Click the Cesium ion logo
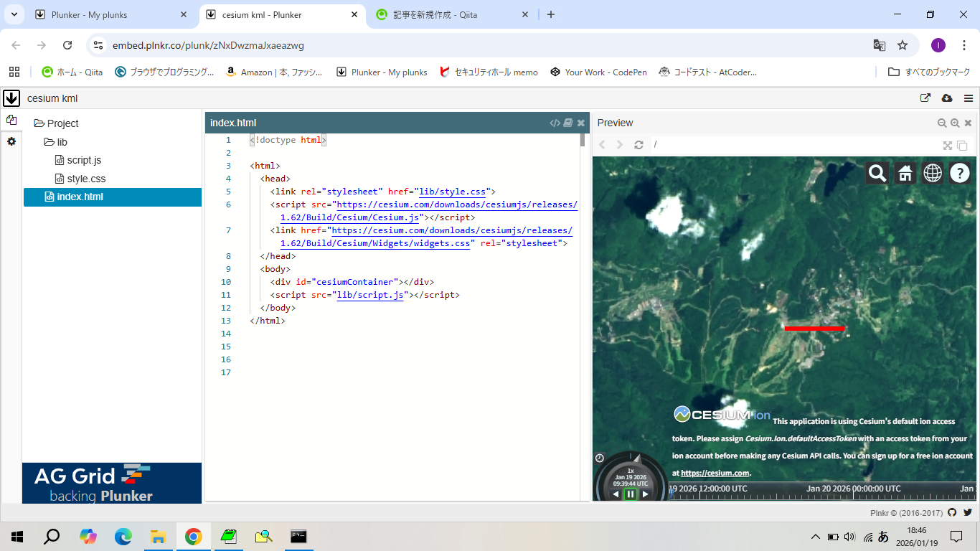The height and width of the screenshot is (551, 980). pos(722,415)
